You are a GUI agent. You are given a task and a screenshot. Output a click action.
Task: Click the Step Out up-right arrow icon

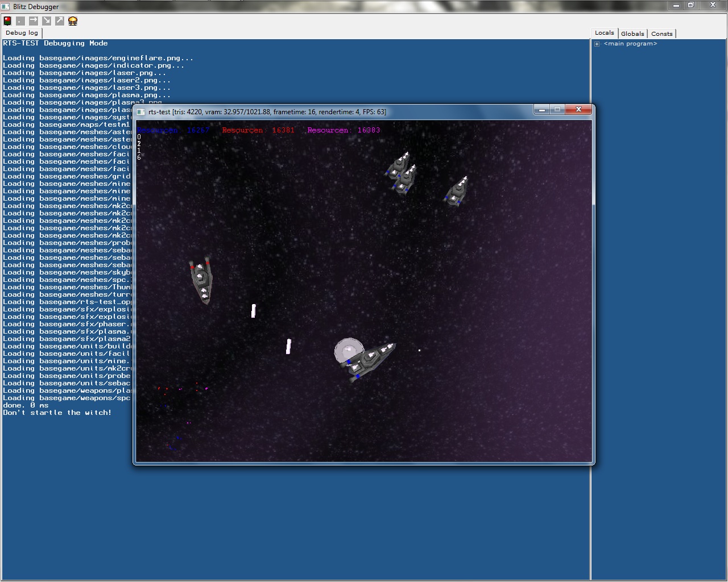(60, 21)
